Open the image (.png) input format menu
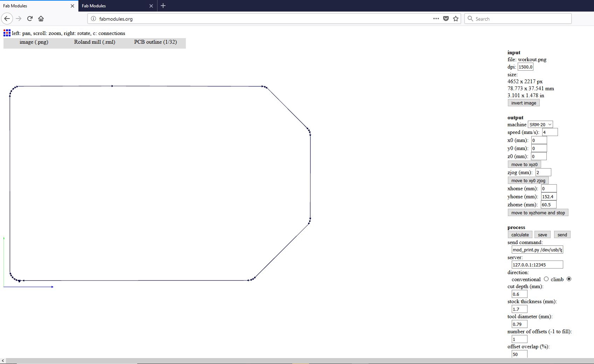Screen dimensions: 594x364 (34, 42)
